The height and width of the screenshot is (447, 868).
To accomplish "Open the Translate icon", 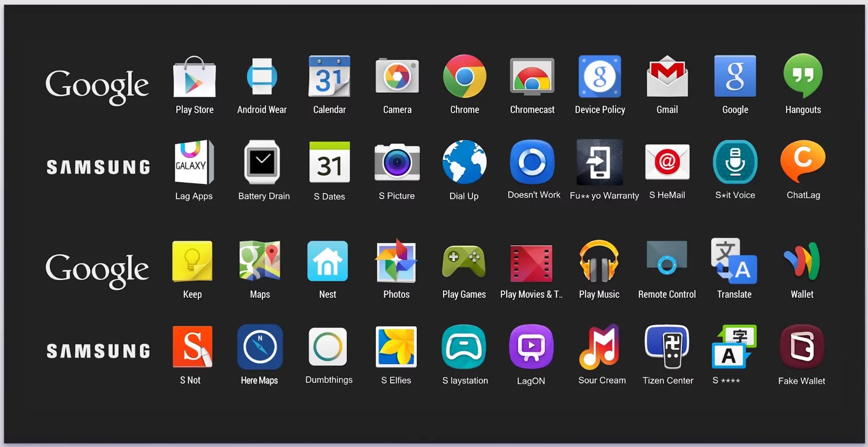I will [734, 261].
